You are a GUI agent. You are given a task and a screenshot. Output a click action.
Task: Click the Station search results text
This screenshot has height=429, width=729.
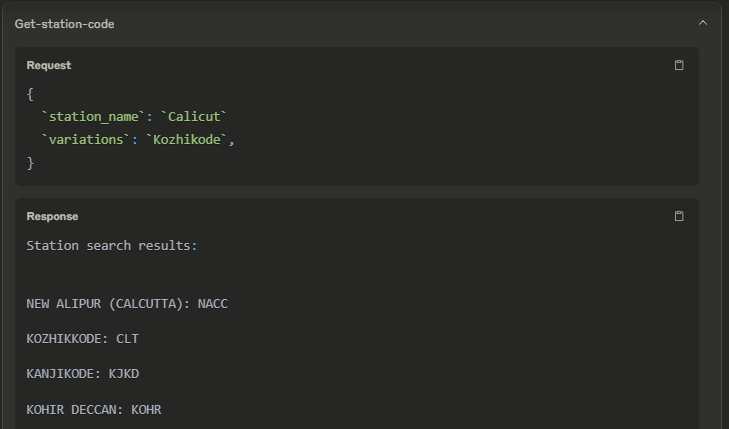(x=112, y=246)
